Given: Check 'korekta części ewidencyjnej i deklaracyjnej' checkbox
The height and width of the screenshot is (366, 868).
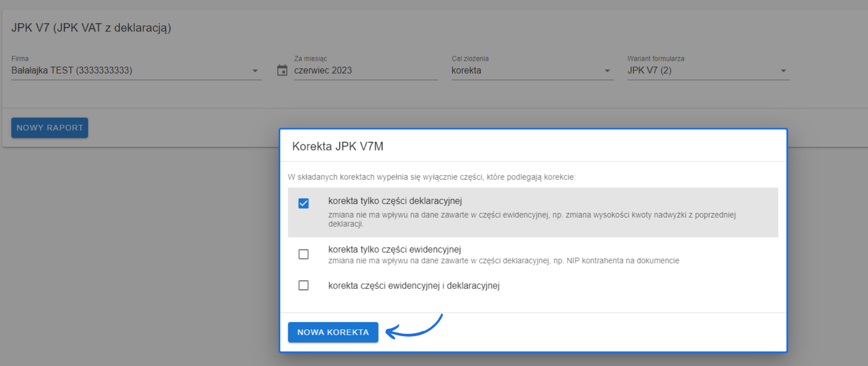Looking at the screenshot, I should point(303,285).
